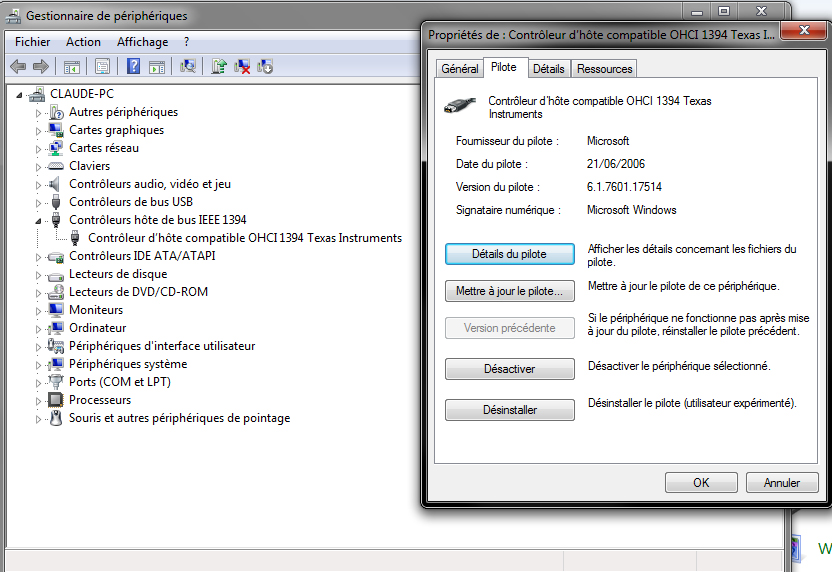Select Périphériques d'interface utilisateur entry
Image resolution: width=832 pixels, height=572 pixels.
[162, 346]
